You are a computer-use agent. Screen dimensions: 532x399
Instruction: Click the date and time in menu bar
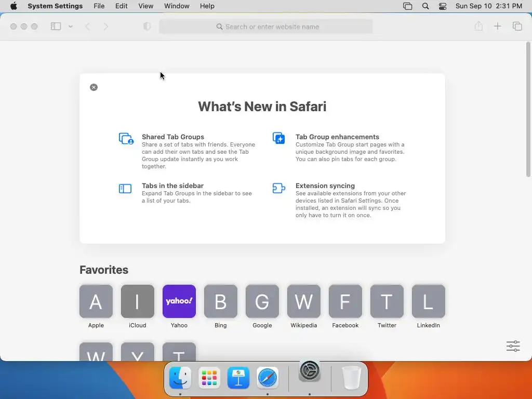pyautogui.click(x=488, y=6)
